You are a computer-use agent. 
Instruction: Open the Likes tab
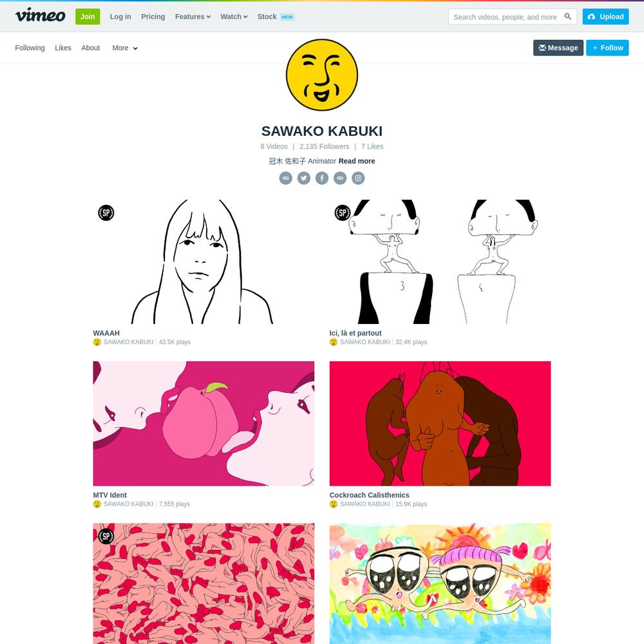point(63,48)
